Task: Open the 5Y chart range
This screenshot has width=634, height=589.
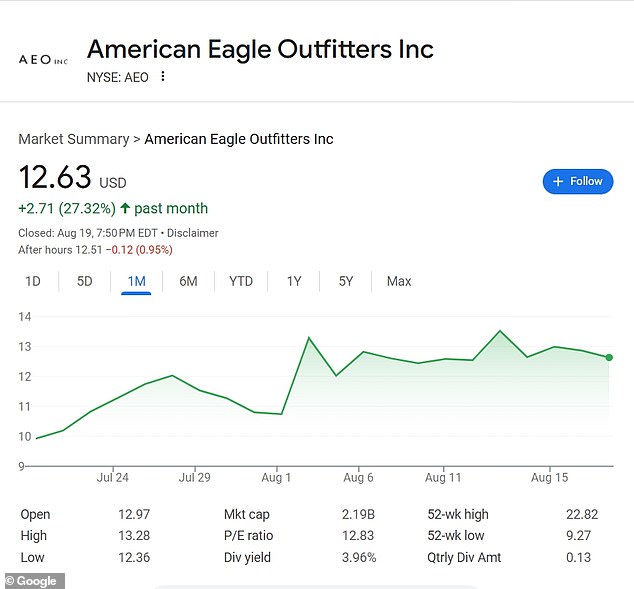Action: click(x=346, y=281)
